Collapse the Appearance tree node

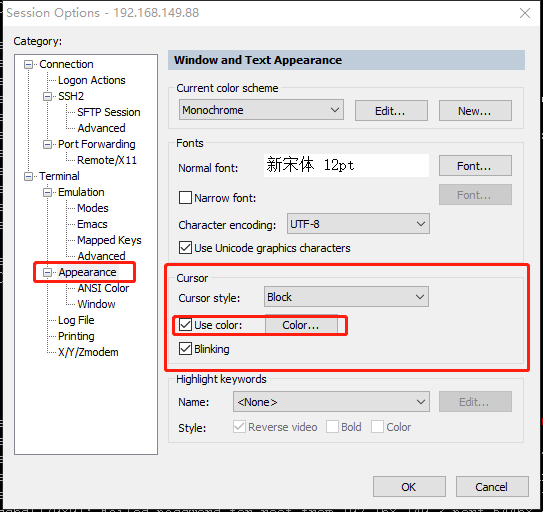click(47, 273)
